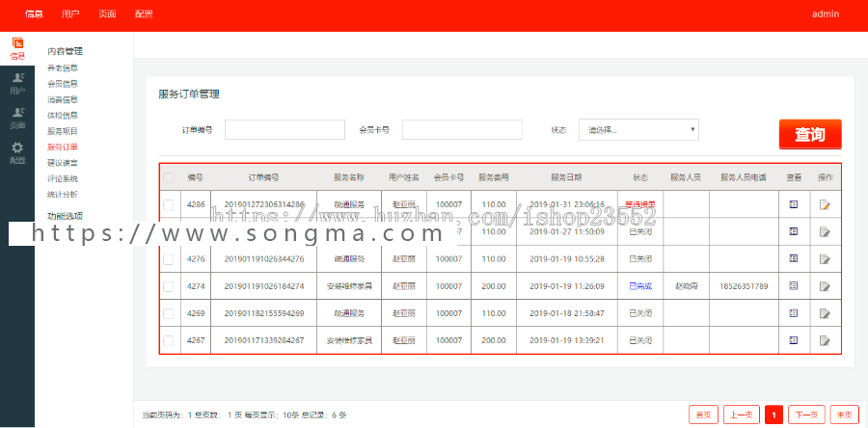
Task: Open 消费信息 in the content menu
Action: click(x=63, y=99)
